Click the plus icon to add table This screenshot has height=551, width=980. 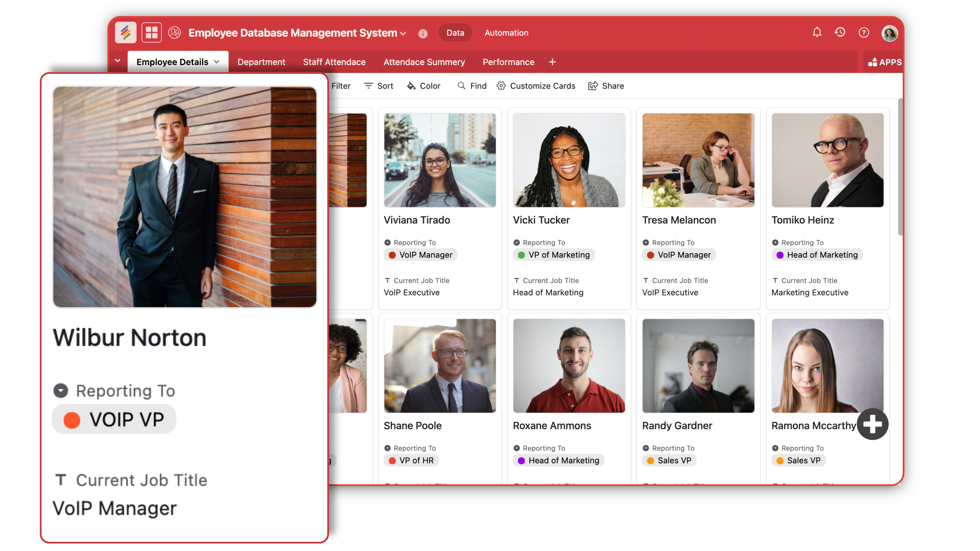point(552,62)
